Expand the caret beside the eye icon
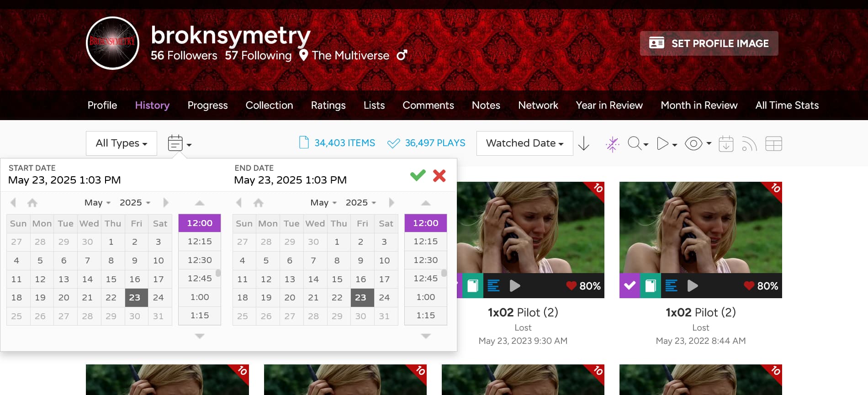Screen dimensions: 868x395 point(709,143)
